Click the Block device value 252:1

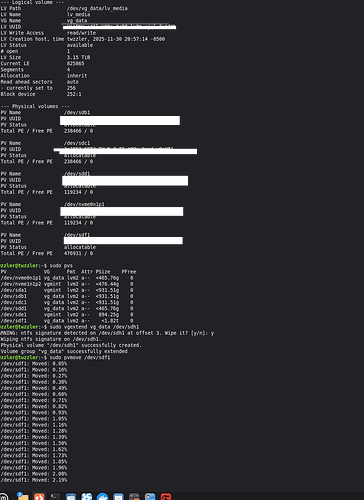click(x=74, y=94)
